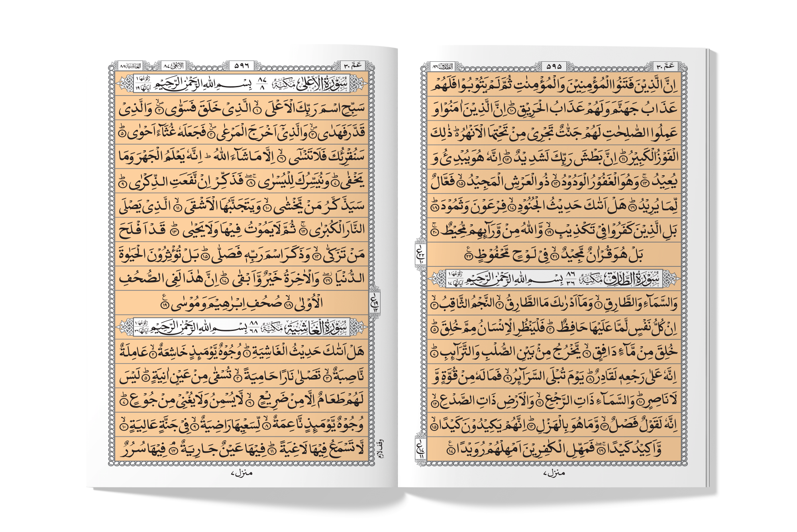Click Juz Amma 30 label on right page

pos(665,66)
